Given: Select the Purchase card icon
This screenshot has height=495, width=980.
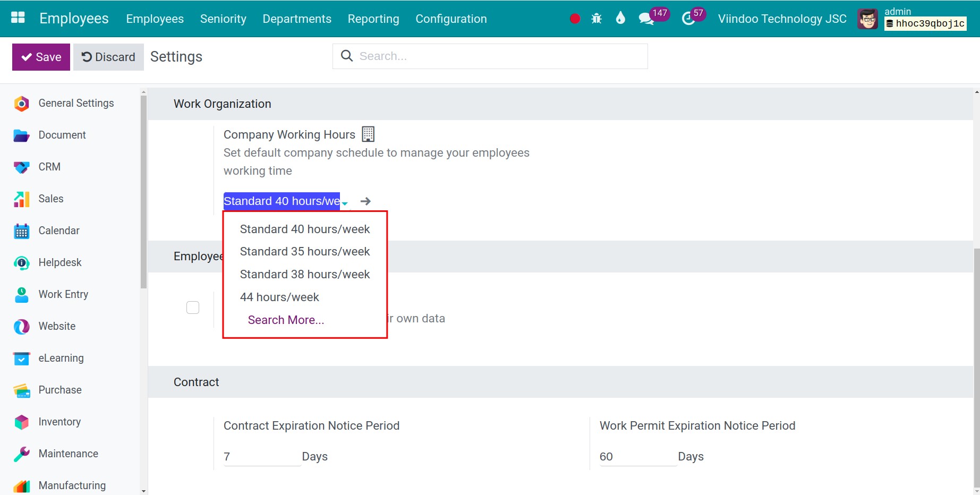Looking at the screenshot, I should tap(21, 390).
